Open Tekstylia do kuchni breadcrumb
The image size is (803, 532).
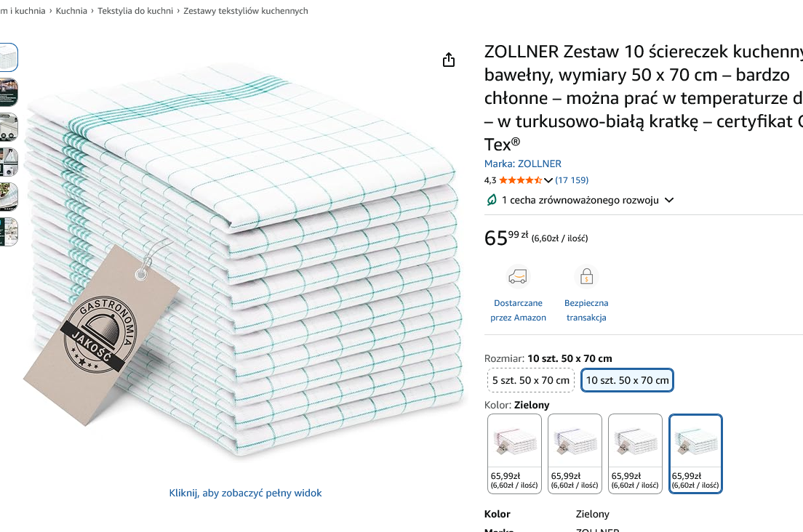pos(135,11)
